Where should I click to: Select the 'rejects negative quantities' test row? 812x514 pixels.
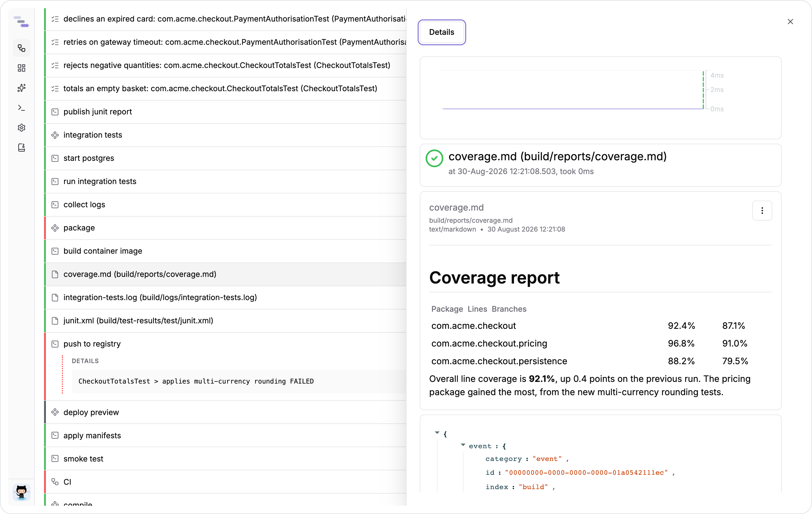tap(226, 65)
